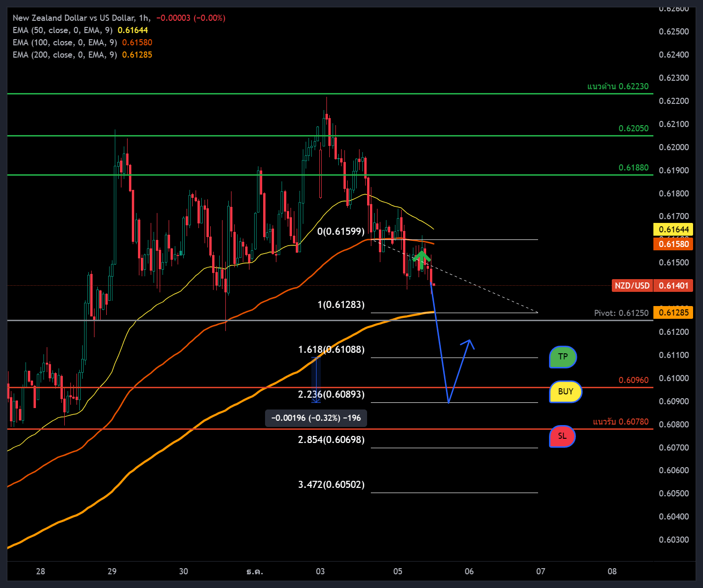This screenshot has width=703, height=588.
Task: Toggle visibility of EMA (50) in legend
Action: tap(65, 30)
